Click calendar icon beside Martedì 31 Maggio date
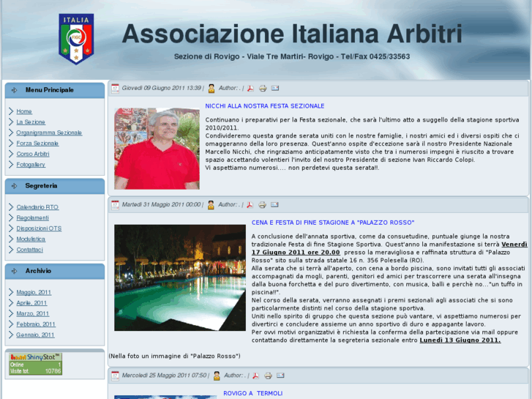 116,205
